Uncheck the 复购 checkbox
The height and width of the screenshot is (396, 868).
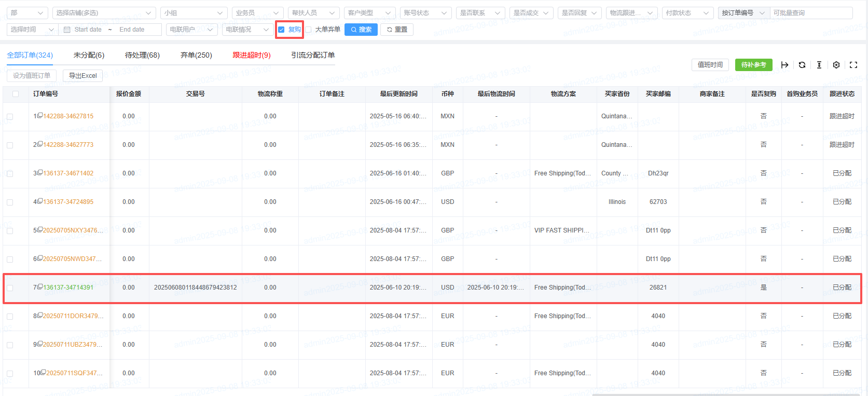point(281,30)
